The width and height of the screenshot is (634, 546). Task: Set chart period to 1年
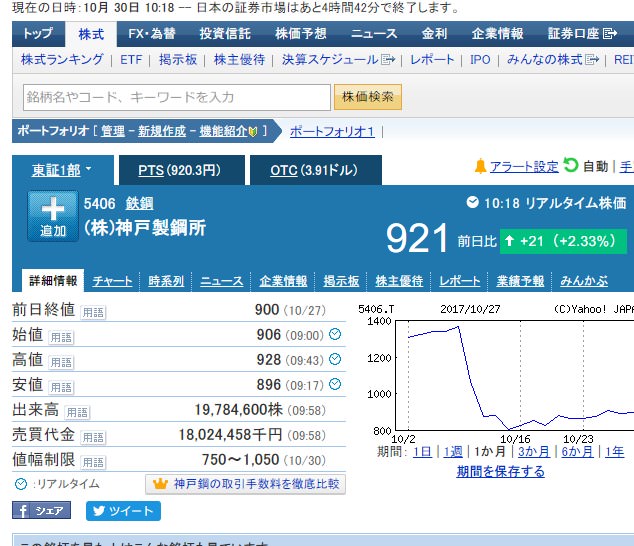click(615, 451)
